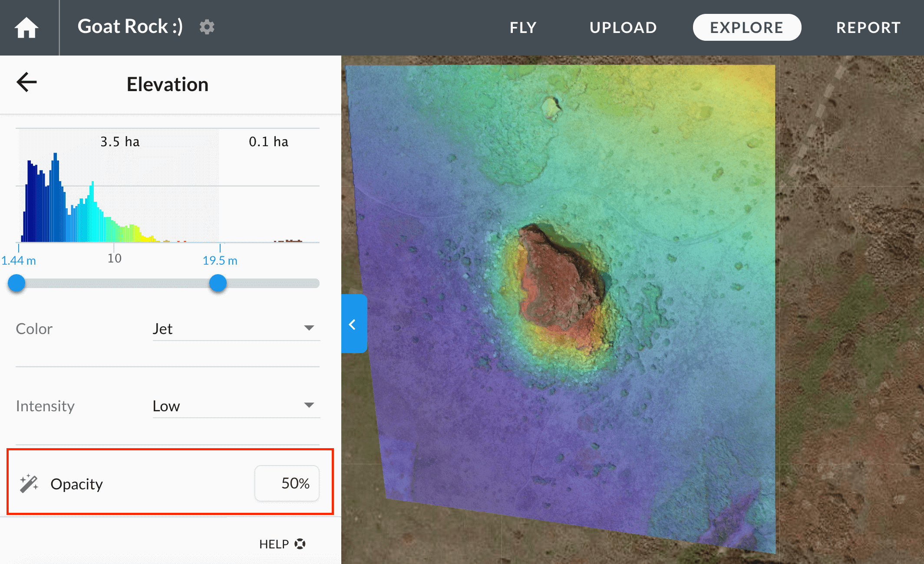Open the Intensity dropdown set to Low
This screenshot has height=564, width=924.
click(x=236, y=406)
